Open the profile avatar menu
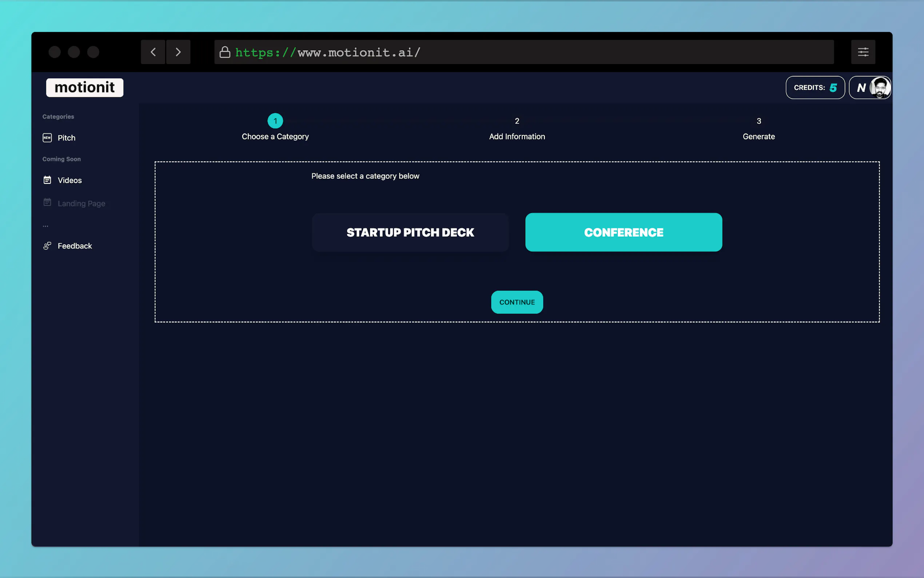This screenshot has width=924, height=578. coord(880,88)
